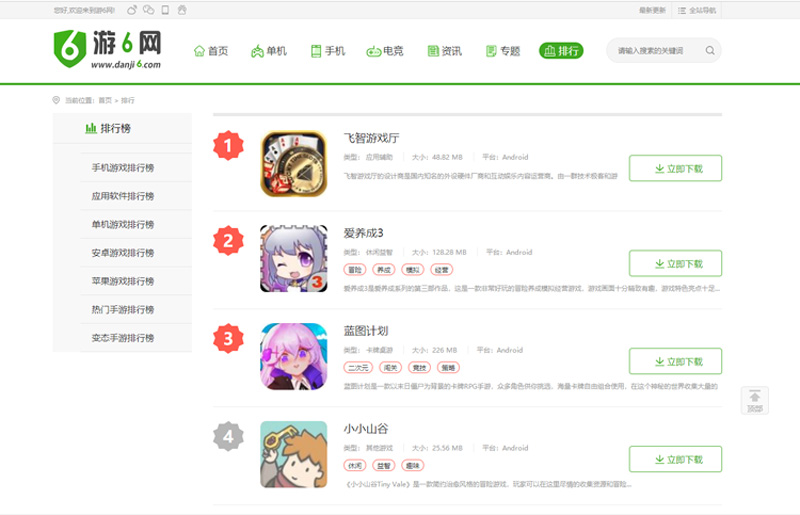Click the Weibo icon in the top bar
The width and height of the screenshot is (800, 515).
pos(132,10)
